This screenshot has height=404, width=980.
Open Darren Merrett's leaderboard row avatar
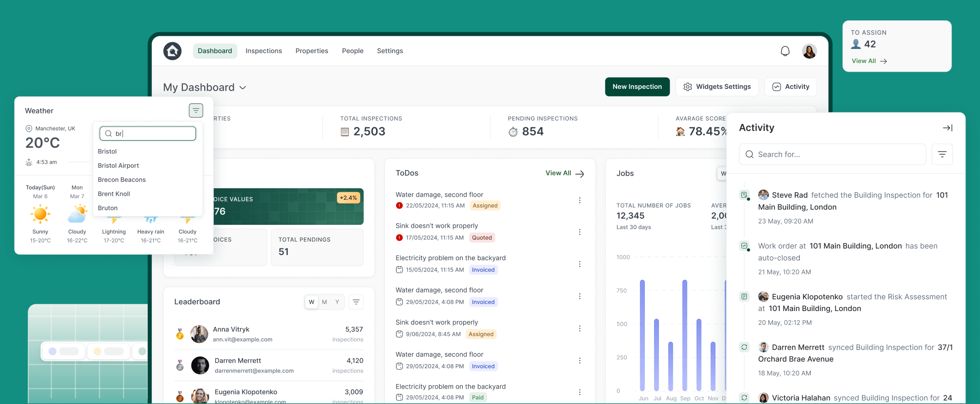point(200,365)
